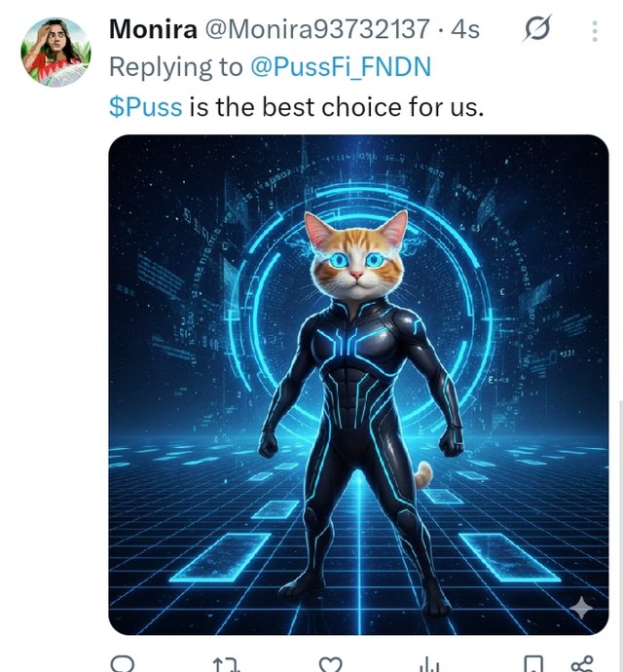
Task: Click the "Replying to" label
Action: tap(176, 67)
